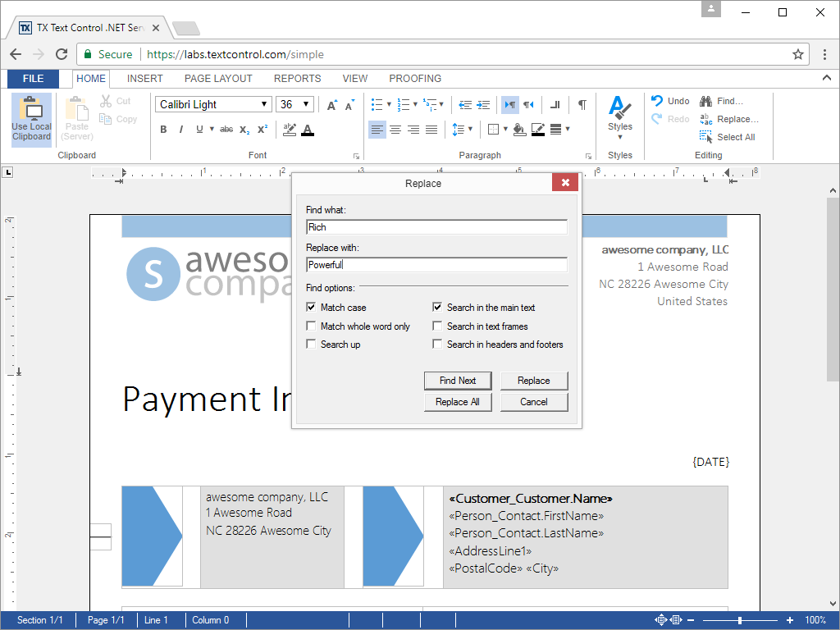Enable Match whole word only
The image size is (840, 630).
point(311,326)
